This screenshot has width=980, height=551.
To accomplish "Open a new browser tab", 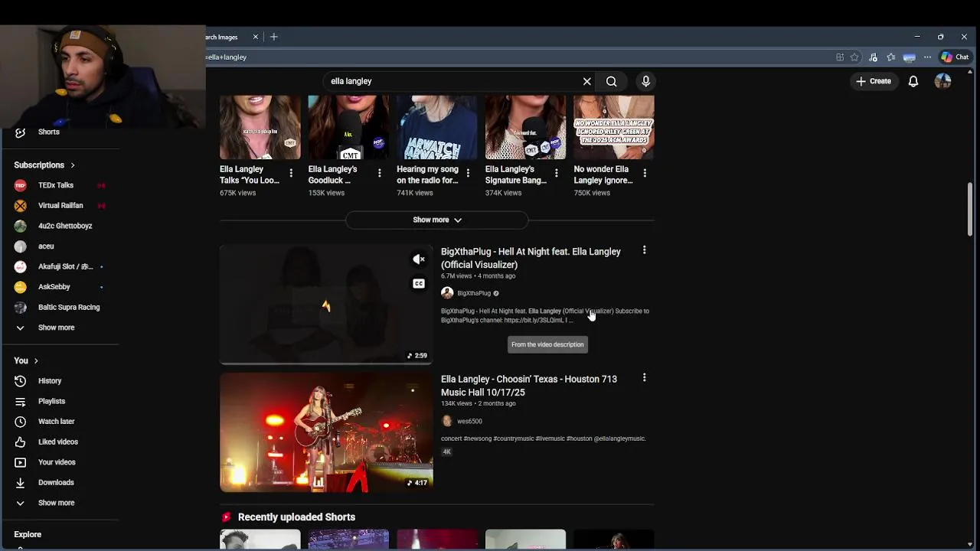I will pyautogui.click(x=273, y=37).
